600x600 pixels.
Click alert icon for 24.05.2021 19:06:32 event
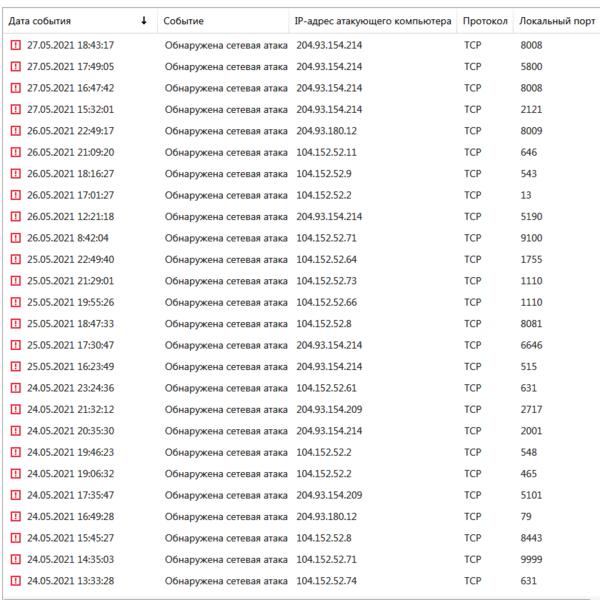point(15,474)
